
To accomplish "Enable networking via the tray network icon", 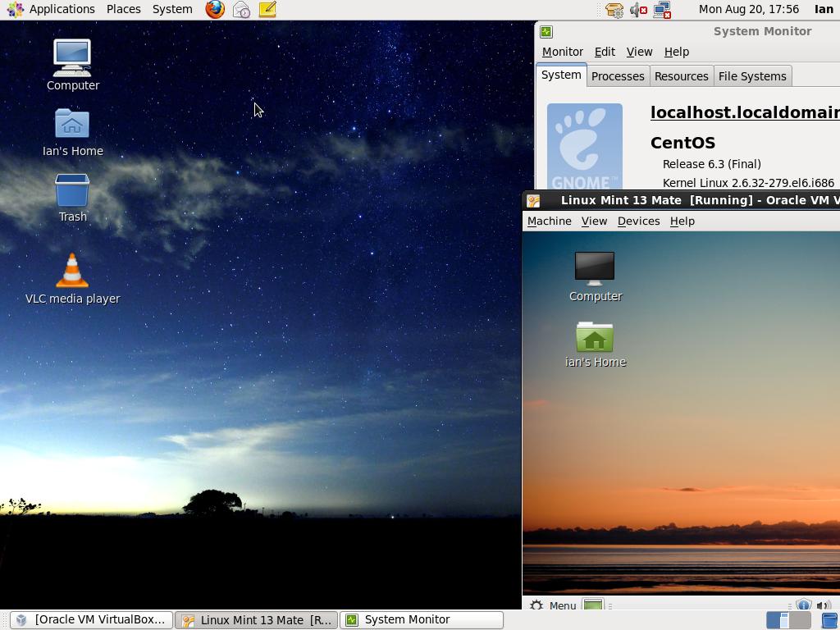I will point(663,10).
